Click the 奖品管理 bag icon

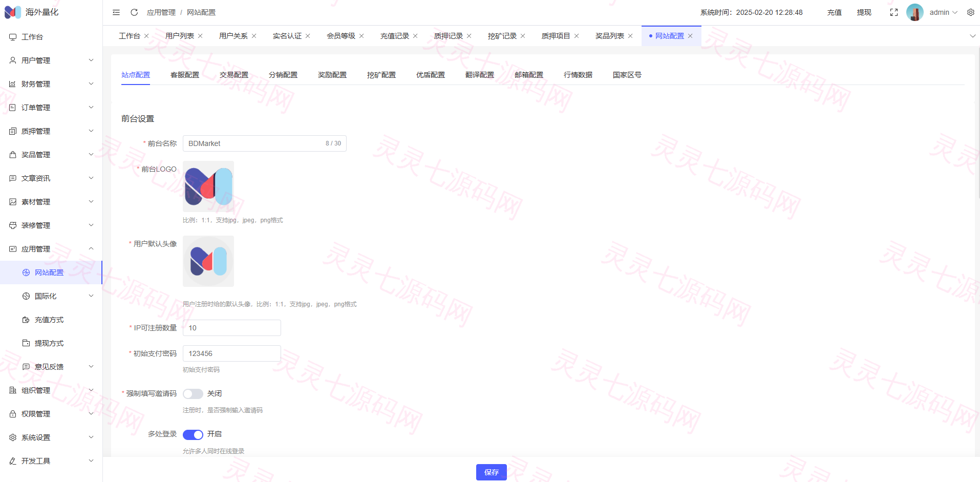point(13,155)
